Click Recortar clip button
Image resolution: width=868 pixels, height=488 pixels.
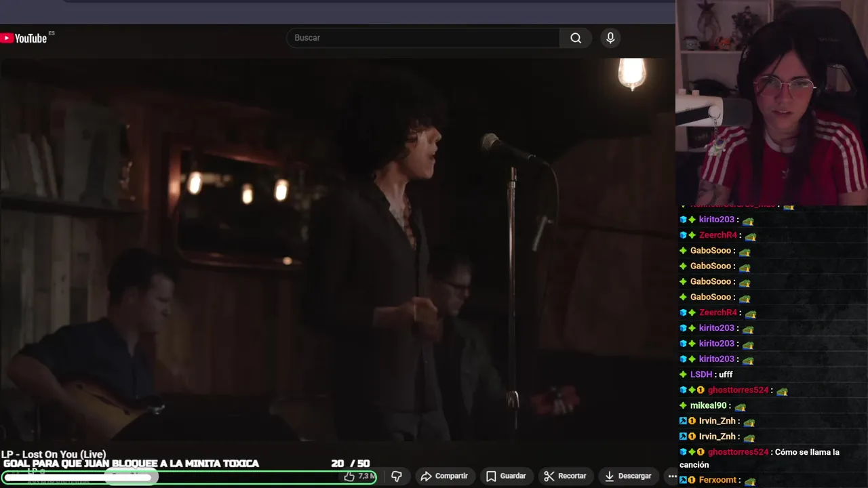click(x=566, y=476)
